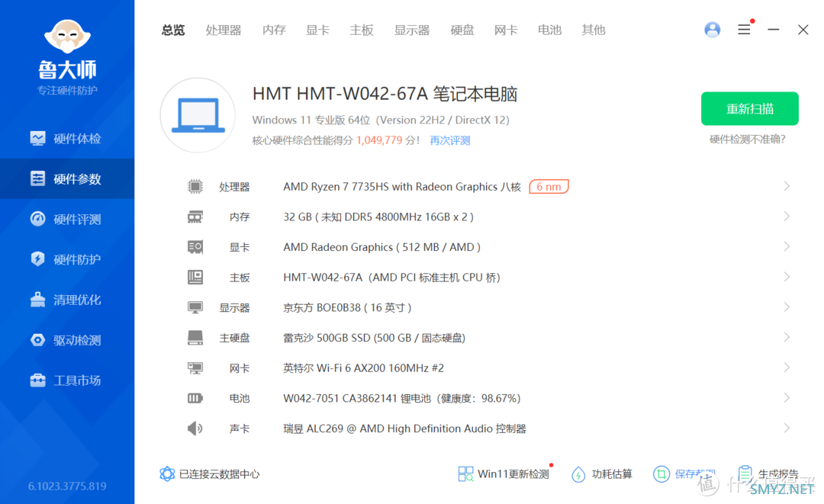
Task: Switch to the 电池 tab
Action: [549, 30]
